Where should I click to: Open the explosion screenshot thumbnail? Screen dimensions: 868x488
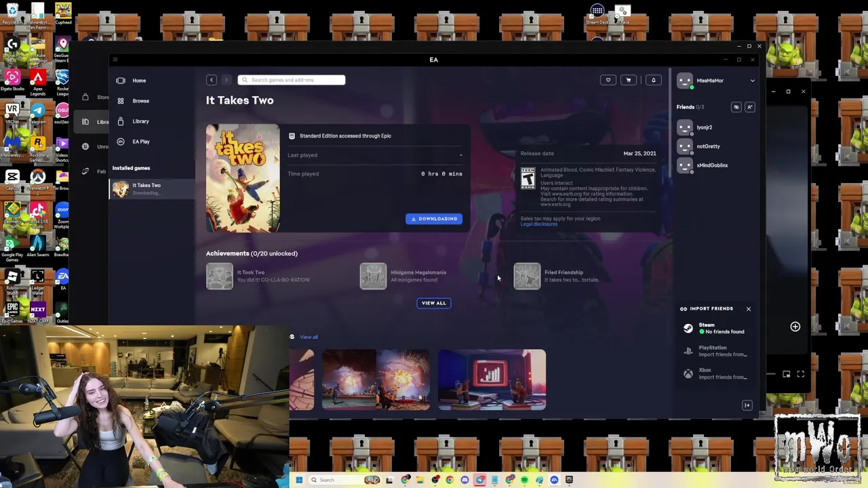click(x=376, y=380)
